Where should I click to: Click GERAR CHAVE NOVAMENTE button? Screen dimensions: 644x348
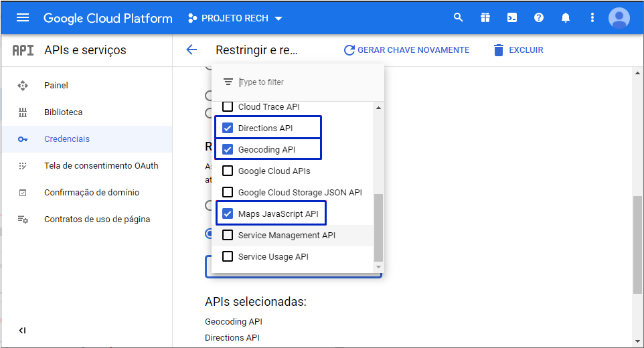406,50
